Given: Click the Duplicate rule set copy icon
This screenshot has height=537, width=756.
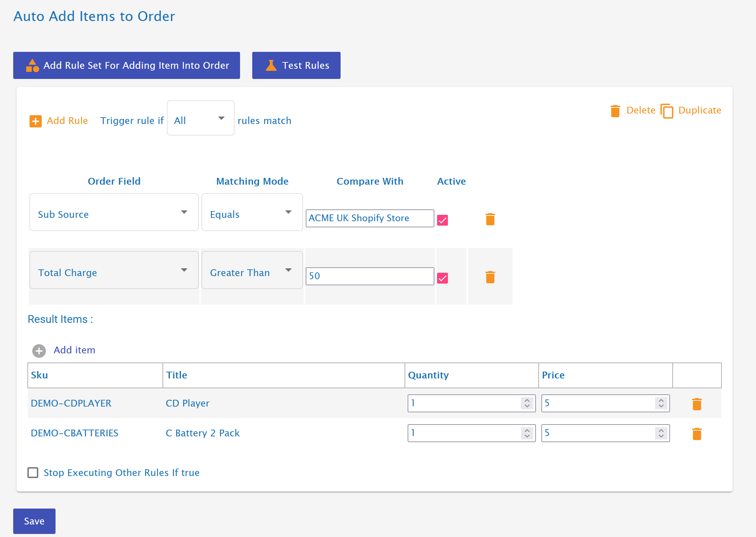Looking at the screenshot, I should point(667,111).
